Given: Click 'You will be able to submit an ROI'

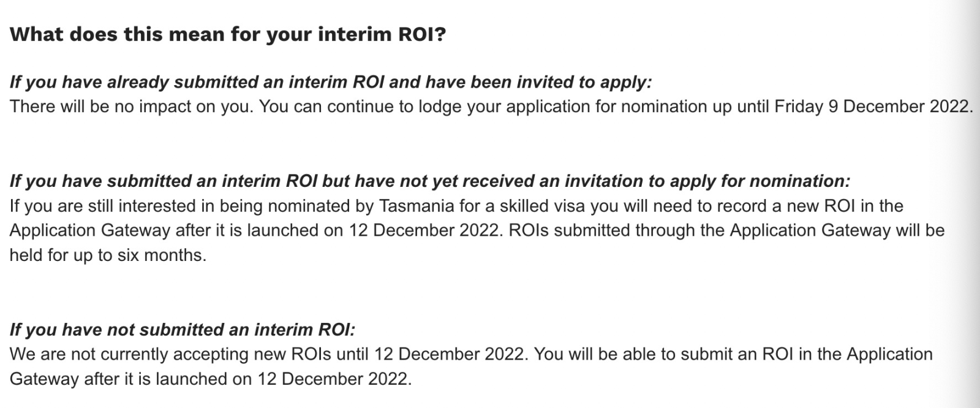Looking at the screenshot, I should (x=664, y=354).
